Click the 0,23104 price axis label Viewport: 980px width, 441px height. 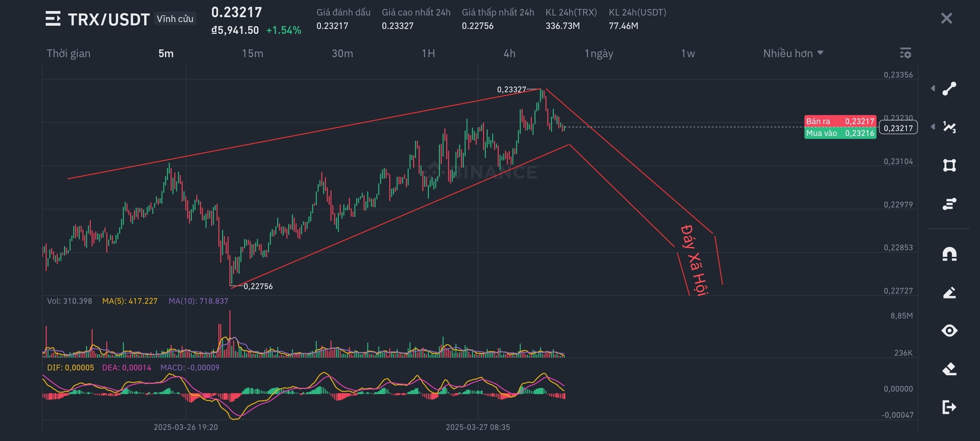point(898,161)
